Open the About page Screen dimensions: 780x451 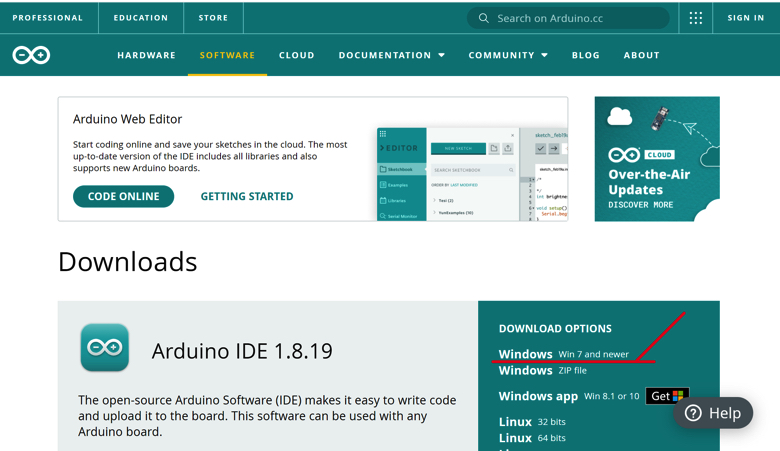coord(642,55)
